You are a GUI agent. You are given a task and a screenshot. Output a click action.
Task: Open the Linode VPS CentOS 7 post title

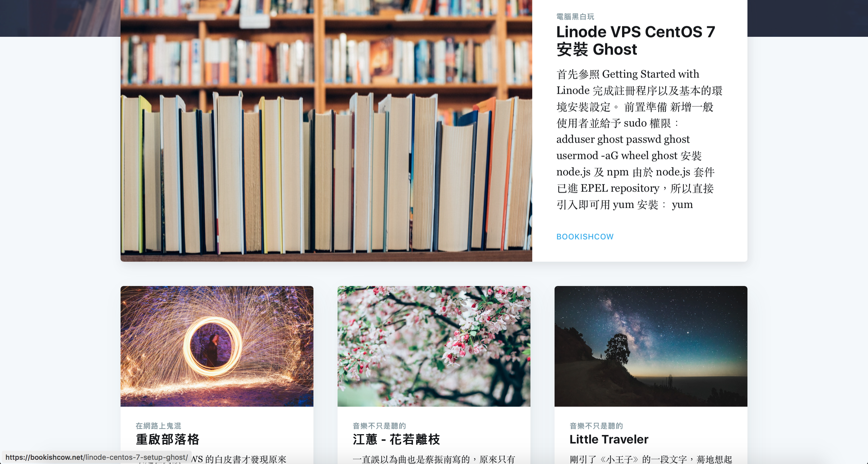[636, 40]
